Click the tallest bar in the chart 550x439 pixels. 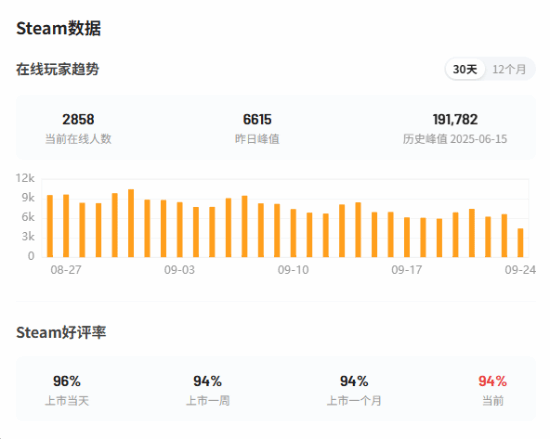(131, 223)
